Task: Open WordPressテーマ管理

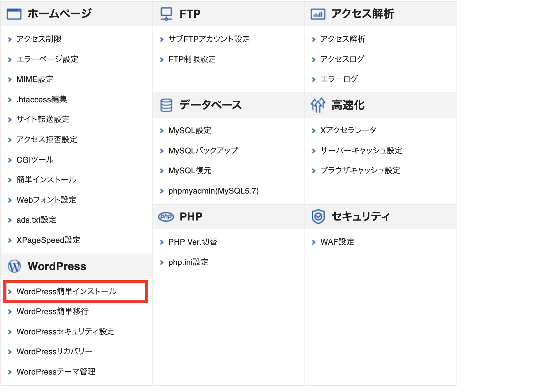Action: [x=56, y=372]
